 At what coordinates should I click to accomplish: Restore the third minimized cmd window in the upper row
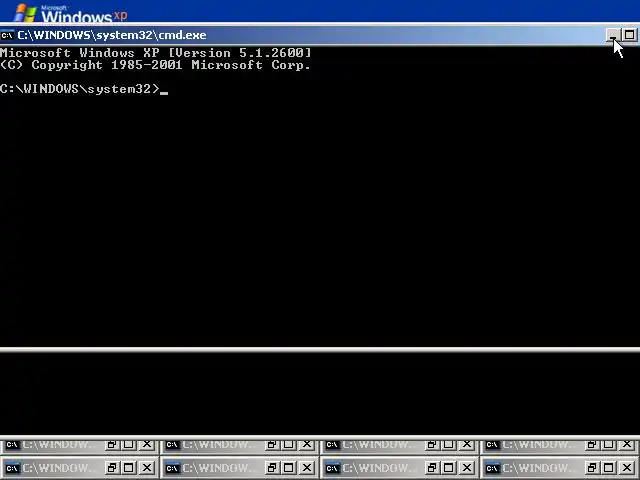432,445
